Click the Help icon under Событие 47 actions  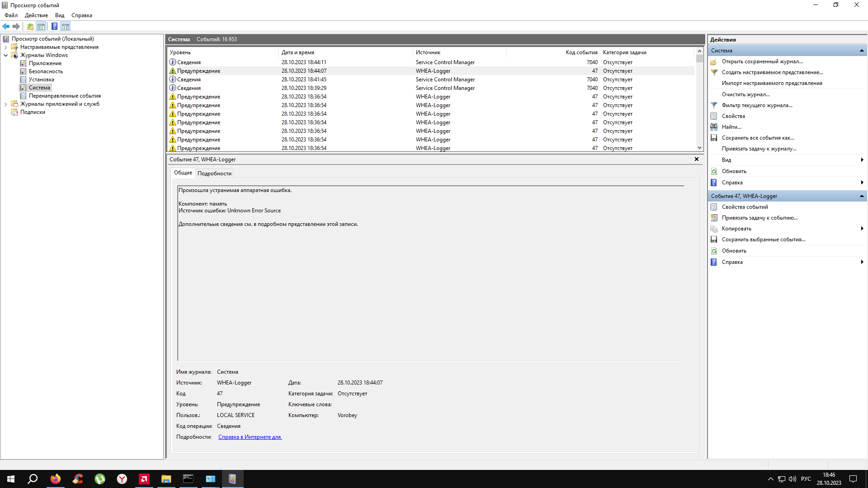[714, 262]
